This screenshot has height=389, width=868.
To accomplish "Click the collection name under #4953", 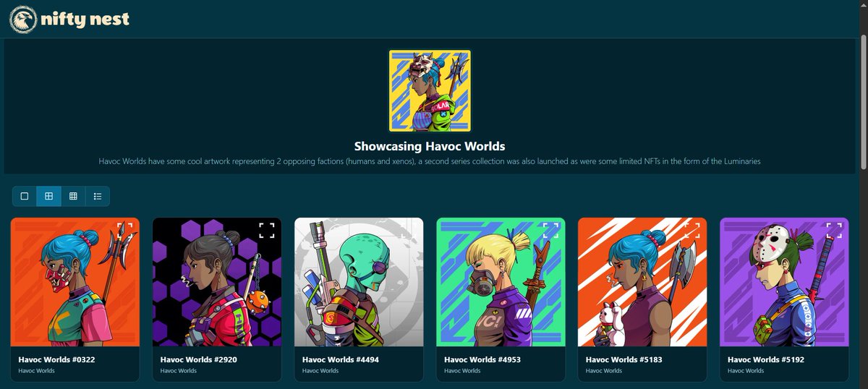I will pyautogui.click(x=461, y=371).
